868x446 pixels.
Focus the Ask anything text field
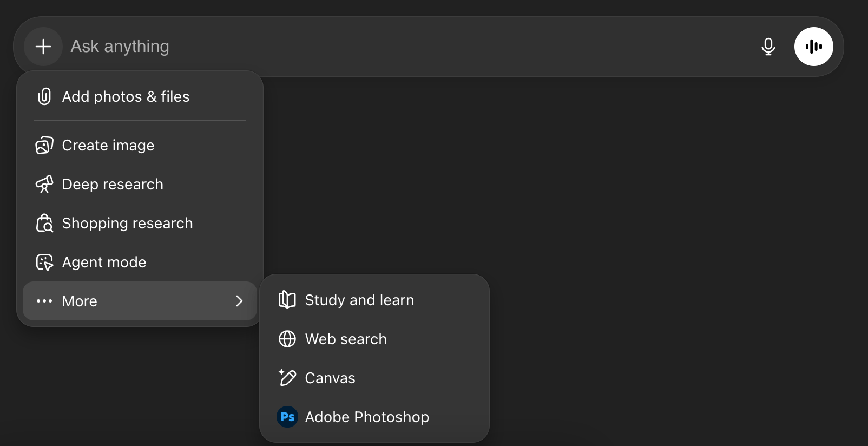379,47
